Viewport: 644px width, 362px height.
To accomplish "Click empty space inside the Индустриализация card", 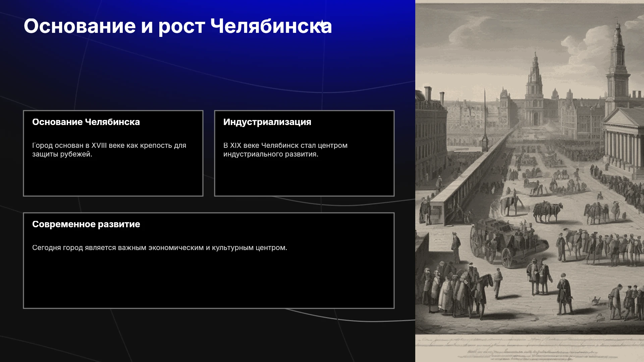I will pyautogui.click(x=304, y=178).
